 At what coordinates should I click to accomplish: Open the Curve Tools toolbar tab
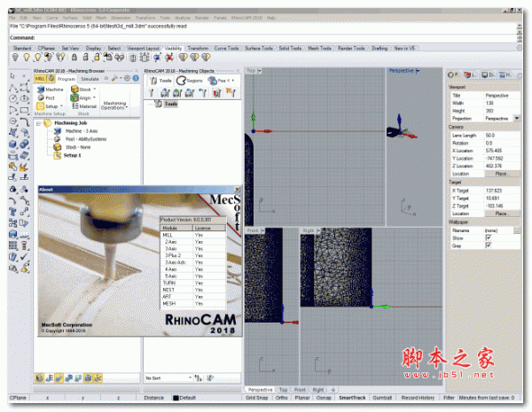coord(226,48)
